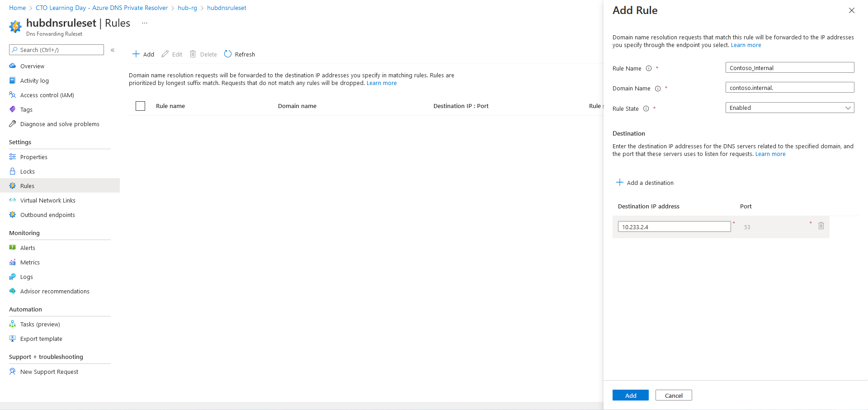Open Virtual Network Links menu item
Viewport: 868px width, 410px height.
[48, 200]
